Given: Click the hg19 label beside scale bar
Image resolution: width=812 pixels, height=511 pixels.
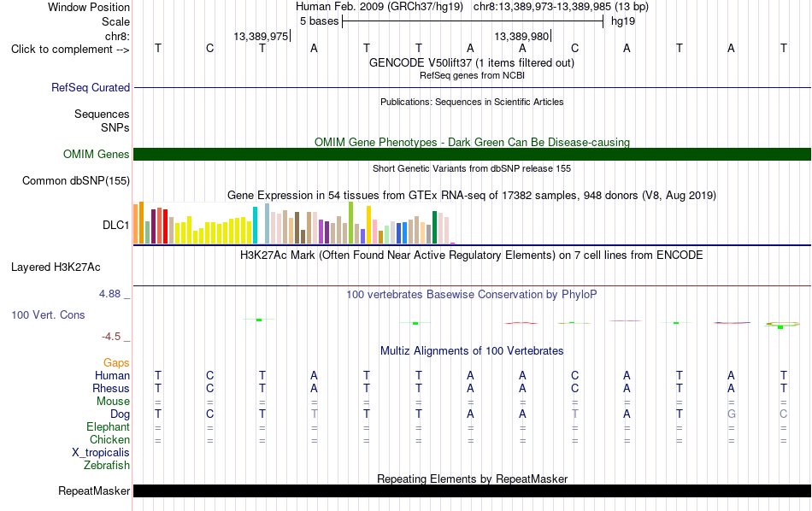Looking at the screenshot, I should (x=623, y=21).
